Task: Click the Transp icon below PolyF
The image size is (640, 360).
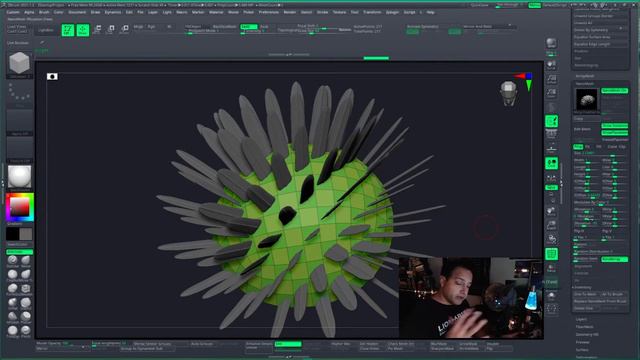Action: coord(551,269)
